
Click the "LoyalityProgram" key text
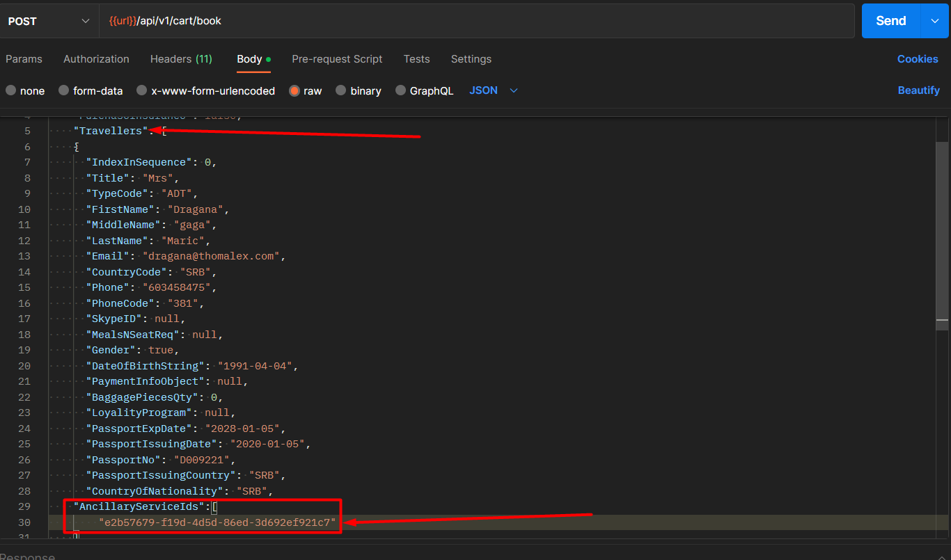pos(140,413)
